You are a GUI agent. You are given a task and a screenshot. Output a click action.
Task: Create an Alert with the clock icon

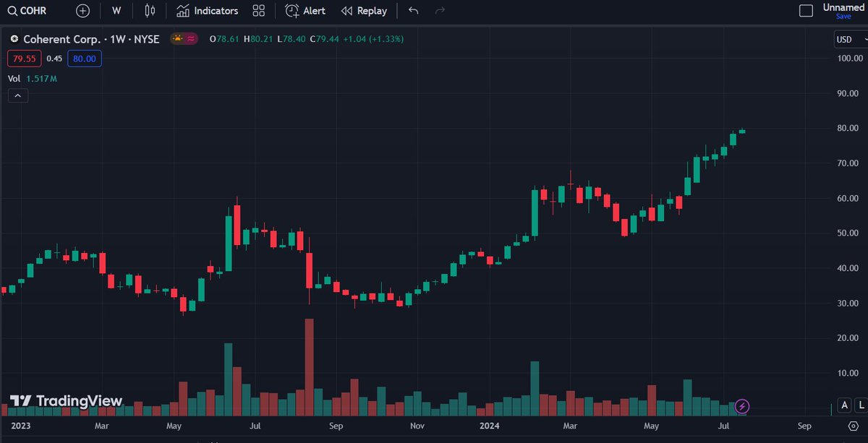click(x=305, y=10)
